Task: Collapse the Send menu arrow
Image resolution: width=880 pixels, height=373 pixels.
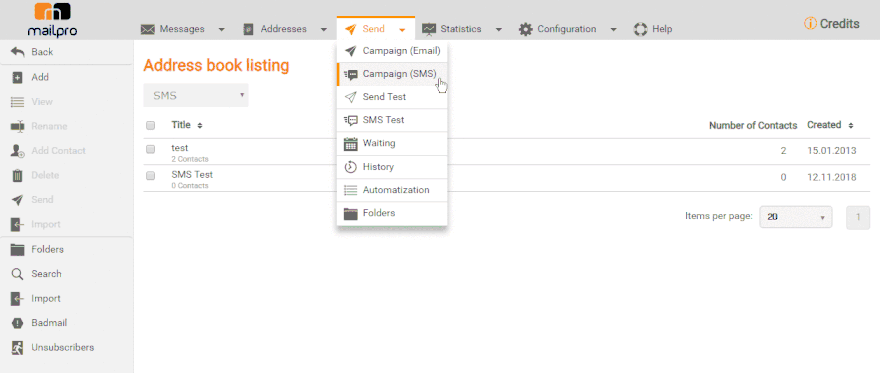Action: coord(402,30)
